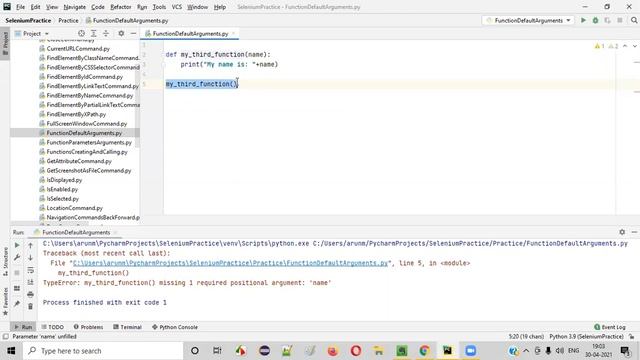Image resolution: width=640 pixels, height=360 pixels.
Task: Click taskbar search box
Action: tap(103, 351)
